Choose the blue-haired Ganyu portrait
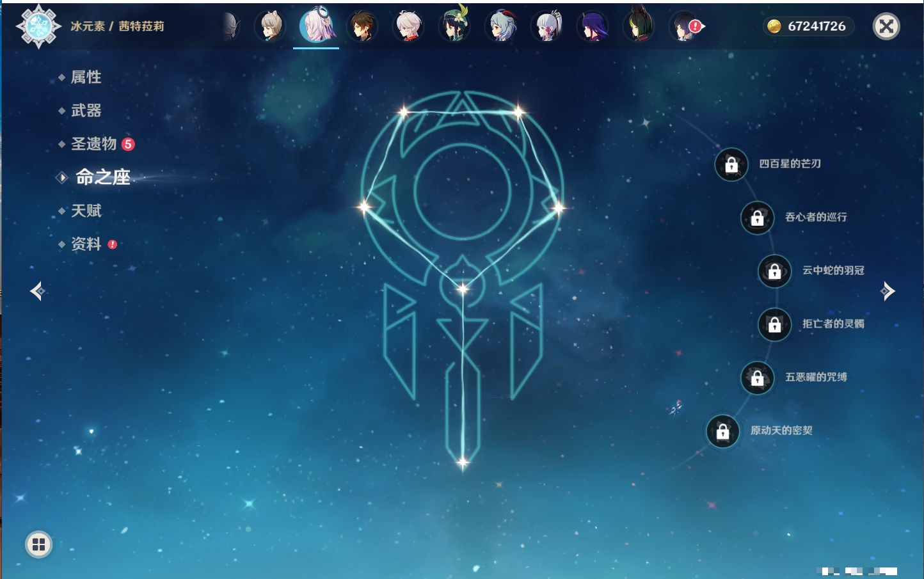The image size is (924, 579). point(500,26)
